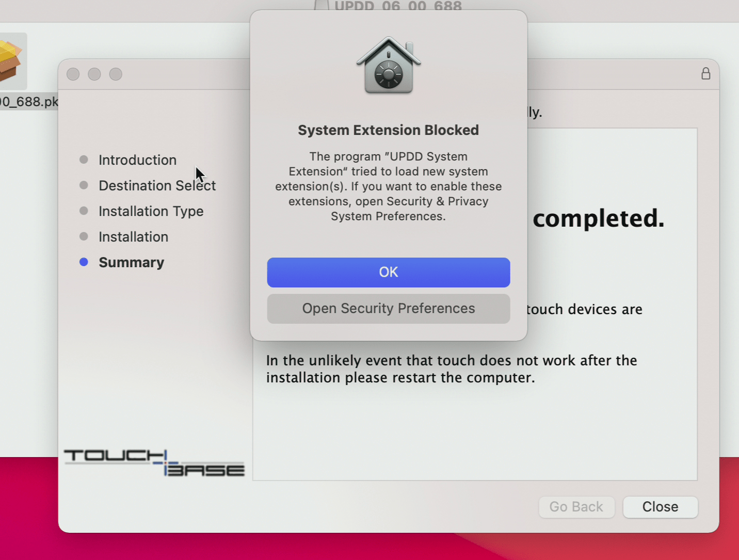Click the grayed-out Go Back button

click(576, 507)
